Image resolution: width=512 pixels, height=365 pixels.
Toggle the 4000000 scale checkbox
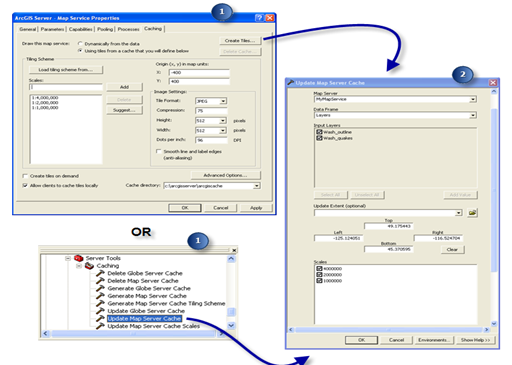coord(319,268)
